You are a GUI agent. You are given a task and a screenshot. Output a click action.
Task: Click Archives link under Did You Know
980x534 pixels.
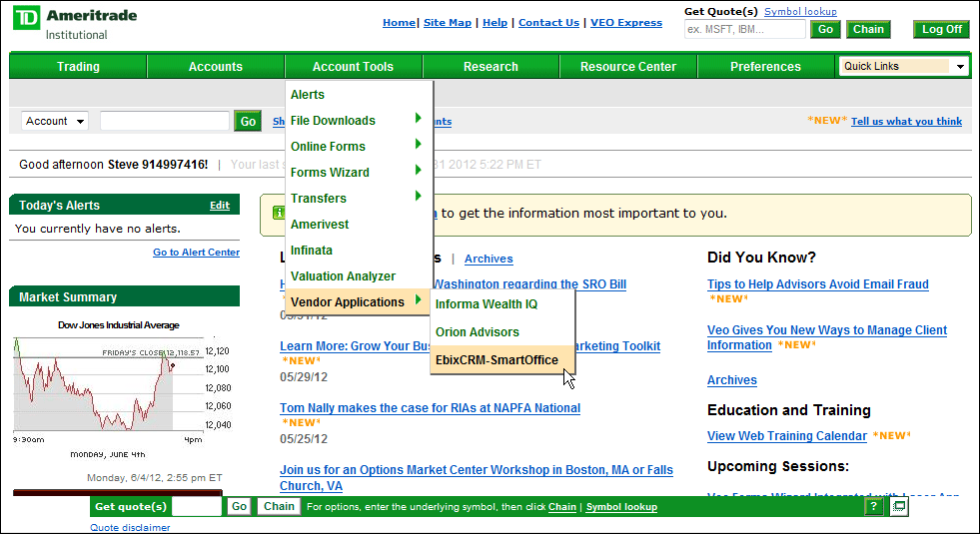[732, 379]
